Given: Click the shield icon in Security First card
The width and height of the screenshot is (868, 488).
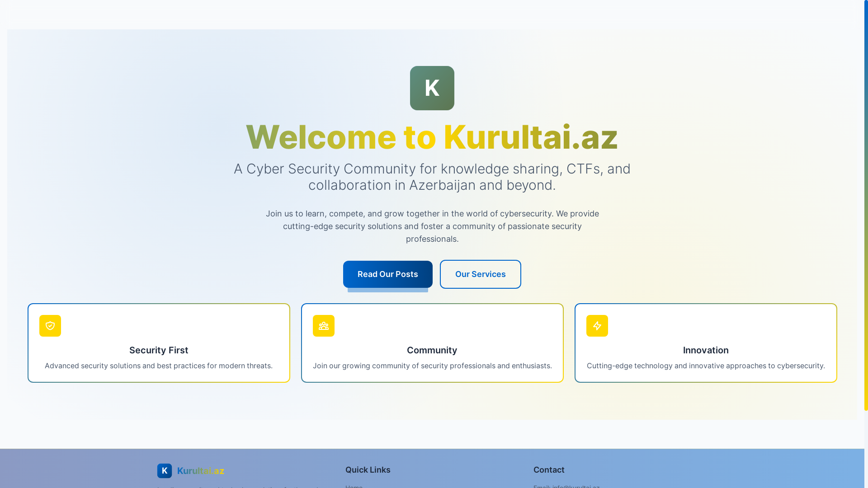Looking at the screenshot, I should pyautogui.click(x=50, y=326).
